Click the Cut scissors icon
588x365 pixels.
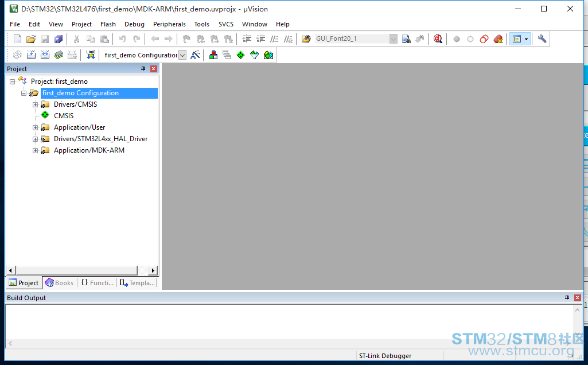(76, 38)
